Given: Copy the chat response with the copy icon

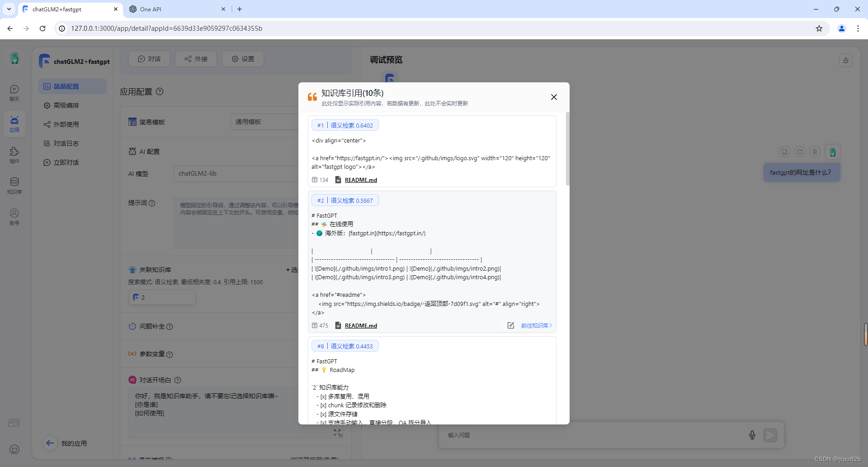Looking at the screenshot, I should [784, 152].
